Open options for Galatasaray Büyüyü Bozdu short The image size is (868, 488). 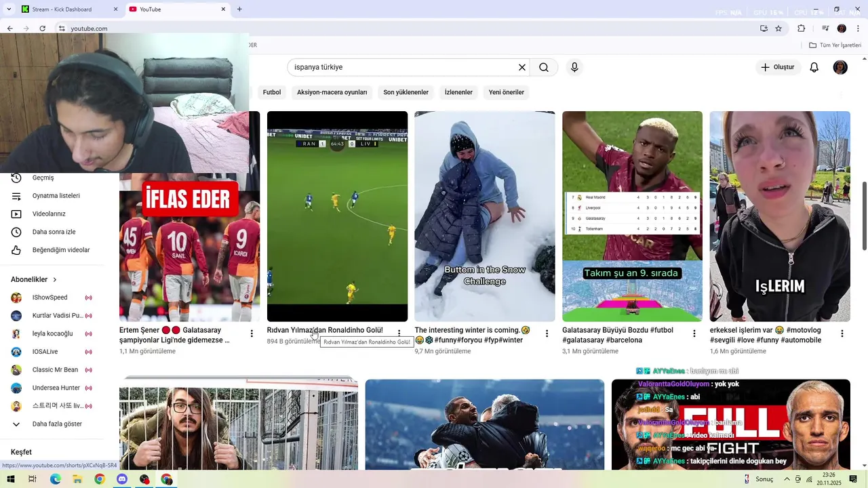694,333
